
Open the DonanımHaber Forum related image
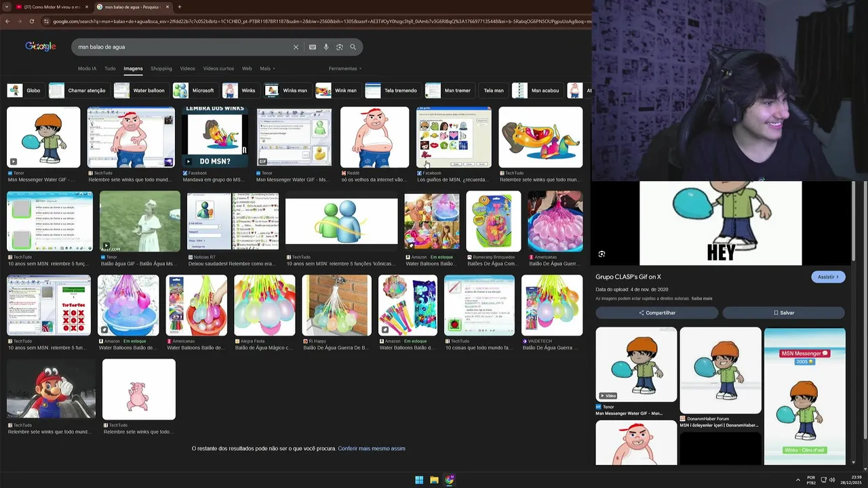coord(720,371)
